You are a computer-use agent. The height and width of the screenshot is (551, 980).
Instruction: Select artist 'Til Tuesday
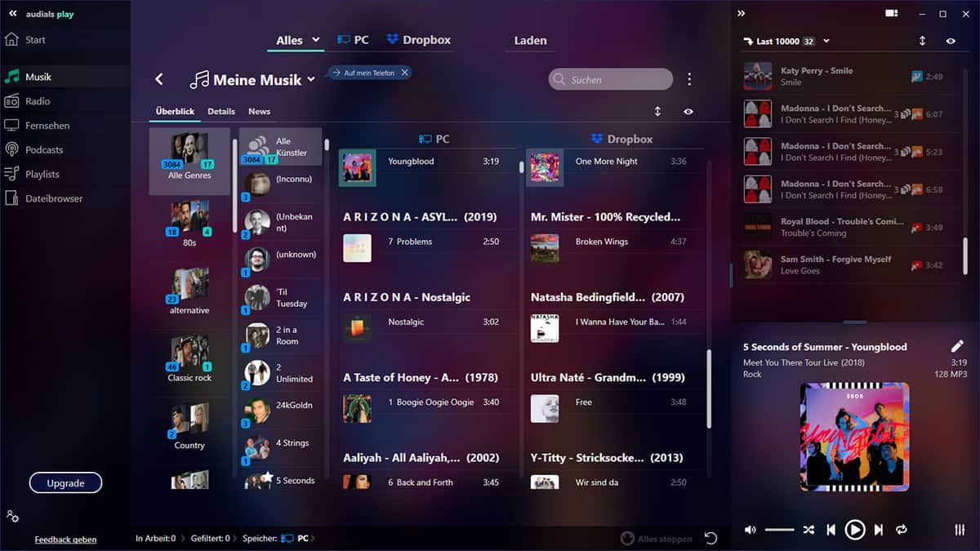pyautogui.click(x=281, y=298)
